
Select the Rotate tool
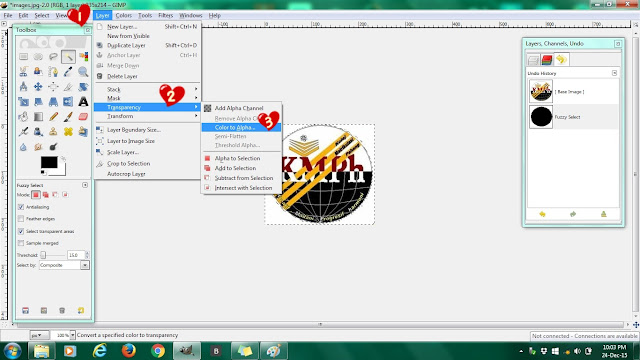point(83,87)
